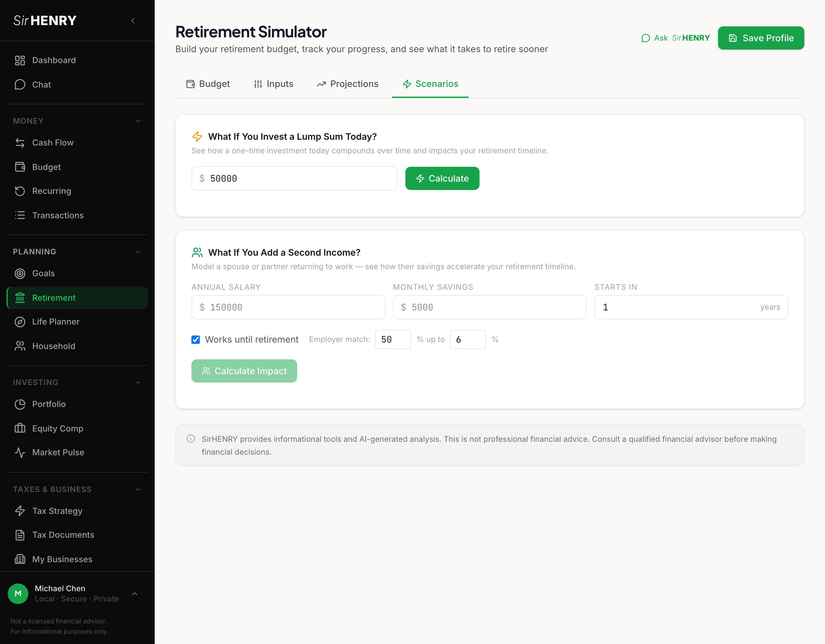This screenshot has width=825, height=644.
Task: Click the Save Profile button
Action: pos(761,38)
